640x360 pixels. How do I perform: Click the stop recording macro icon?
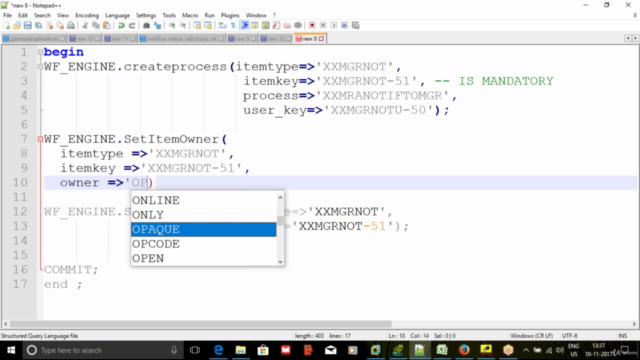click(323, 25)
